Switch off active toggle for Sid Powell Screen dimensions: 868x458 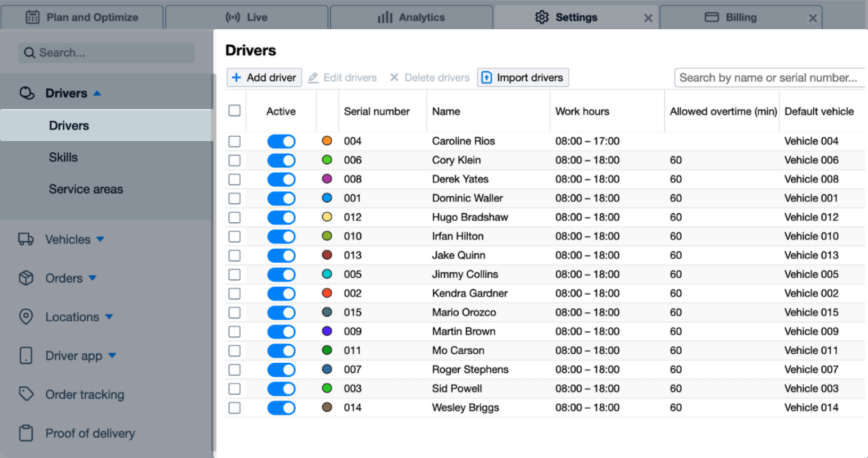pos(282,389)
